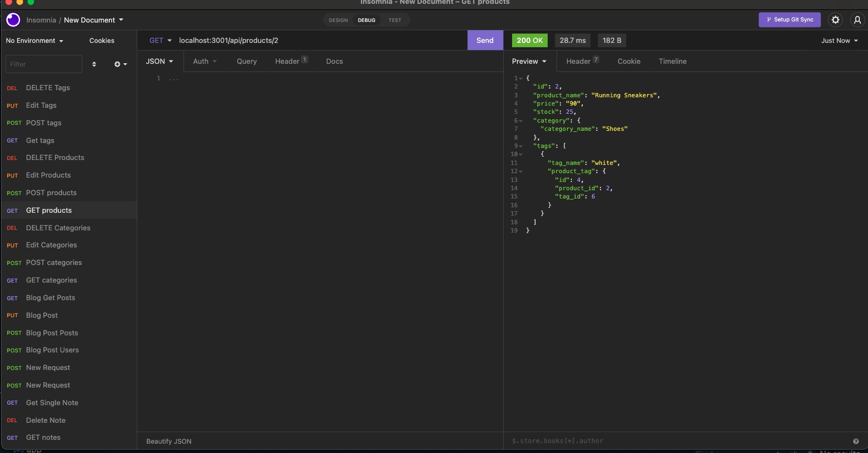Screen dimensions: 868x453
Task: Click the request URL field
Action: coord(321,40)
